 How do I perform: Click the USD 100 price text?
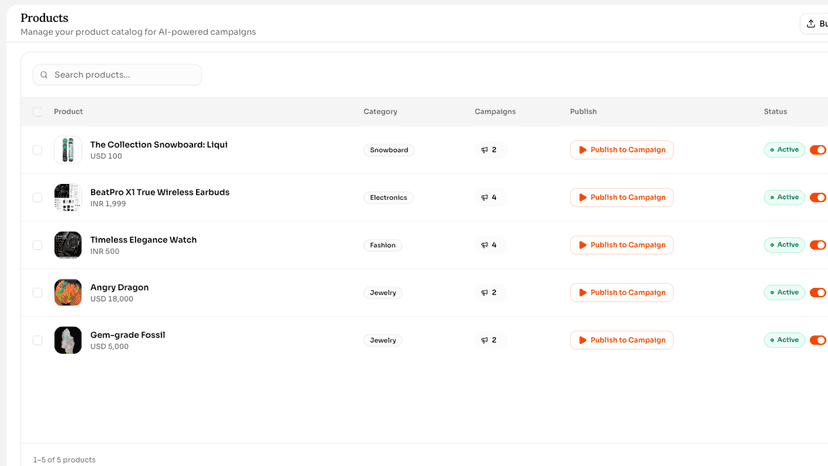click(106, 156)
